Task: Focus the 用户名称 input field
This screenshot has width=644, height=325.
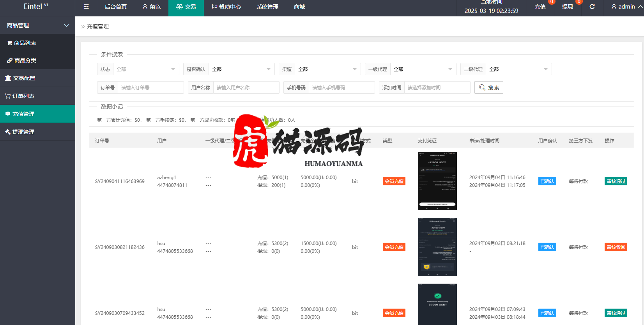Action: (x=246, y=87)
